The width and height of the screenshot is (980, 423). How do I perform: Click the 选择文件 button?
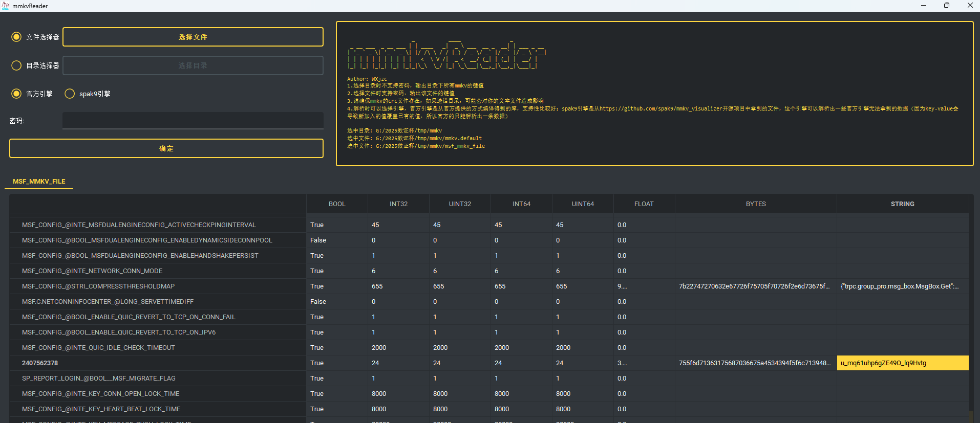click(193, 37)
